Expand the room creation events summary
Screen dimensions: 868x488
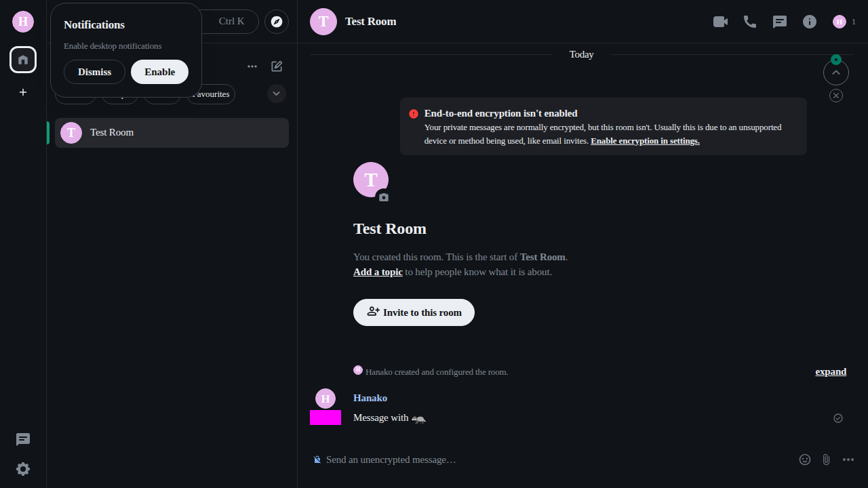coord(831,371)
